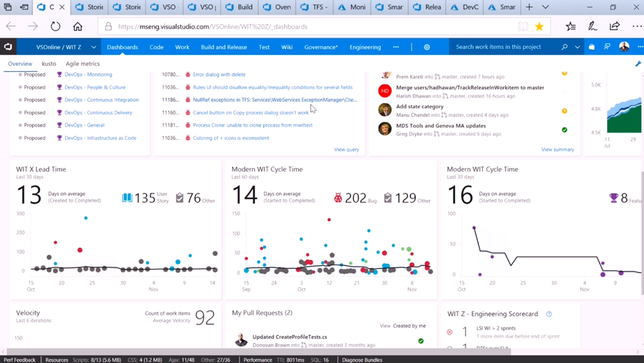This screenshot has width=644, height=363.
Task: Click the yellow favorite star in address bar
Action: pos(539,26)
